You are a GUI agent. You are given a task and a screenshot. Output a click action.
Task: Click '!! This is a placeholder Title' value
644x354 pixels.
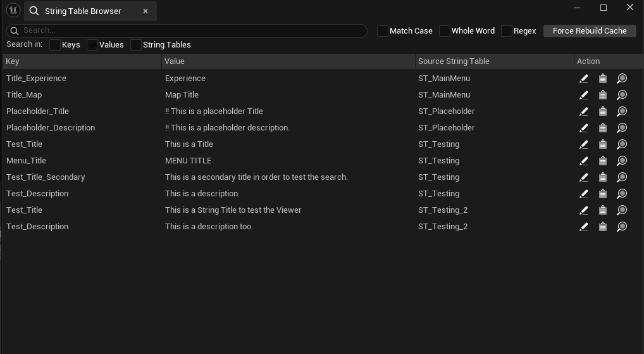pyautogui.click(x=214, y=111)
